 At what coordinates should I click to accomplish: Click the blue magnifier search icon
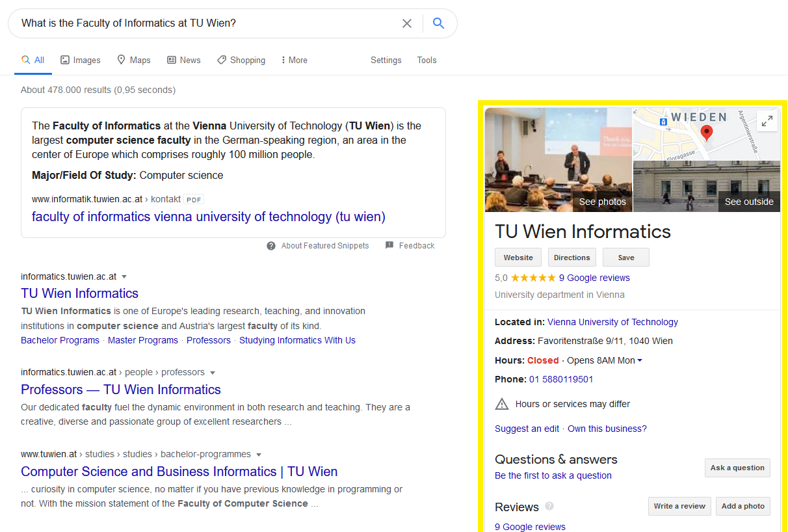point(439,23)
